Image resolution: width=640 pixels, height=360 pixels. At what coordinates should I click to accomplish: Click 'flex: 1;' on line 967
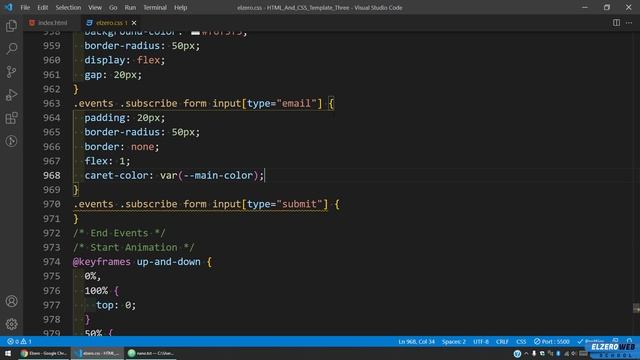pyautogui.click(x=107, y=161)
